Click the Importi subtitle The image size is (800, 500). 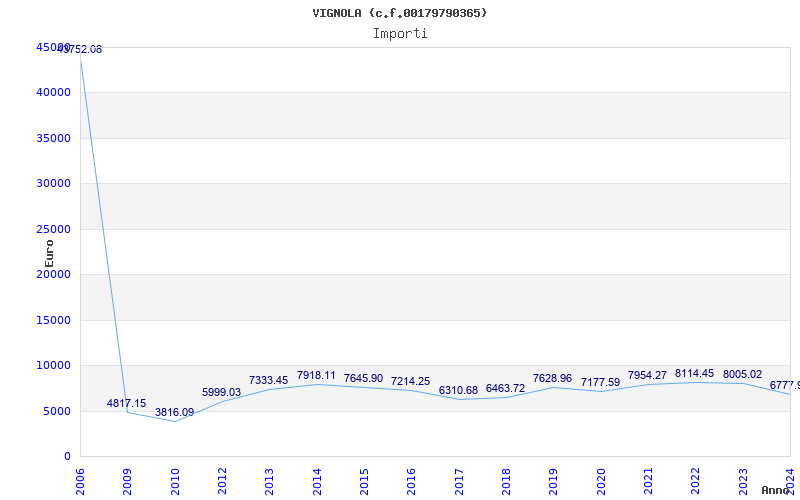(400, 34)
